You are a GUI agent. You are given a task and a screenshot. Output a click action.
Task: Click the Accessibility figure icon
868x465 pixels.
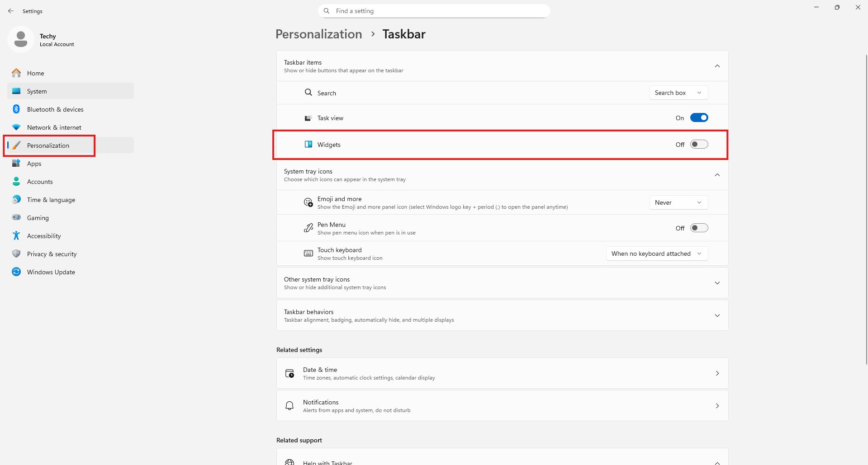[16, 236]
